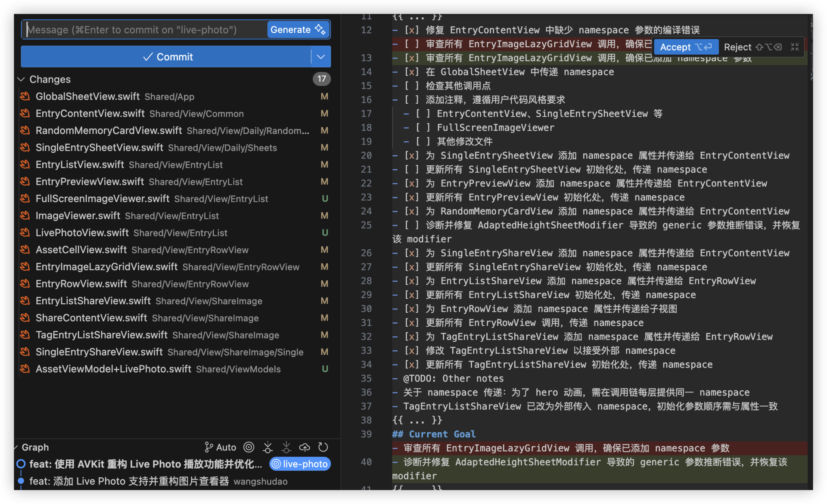
Task: Click the 17 changes count badge
Action: [321, 79]
